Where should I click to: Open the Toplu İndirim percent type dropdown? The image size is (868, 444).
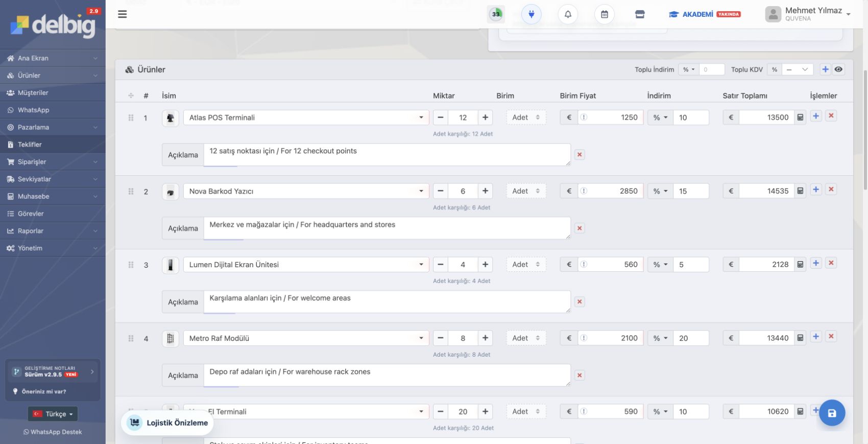pyautogui.click(x=689, y=69)
